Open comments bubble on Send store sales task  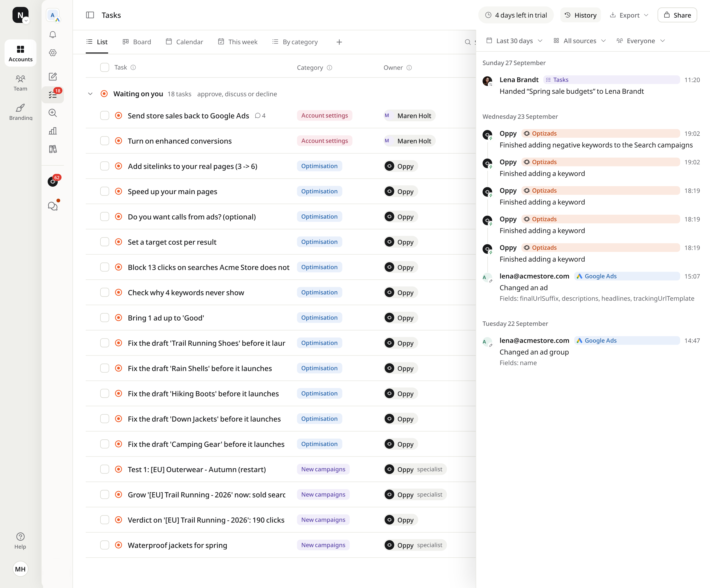tap(260, 116)
